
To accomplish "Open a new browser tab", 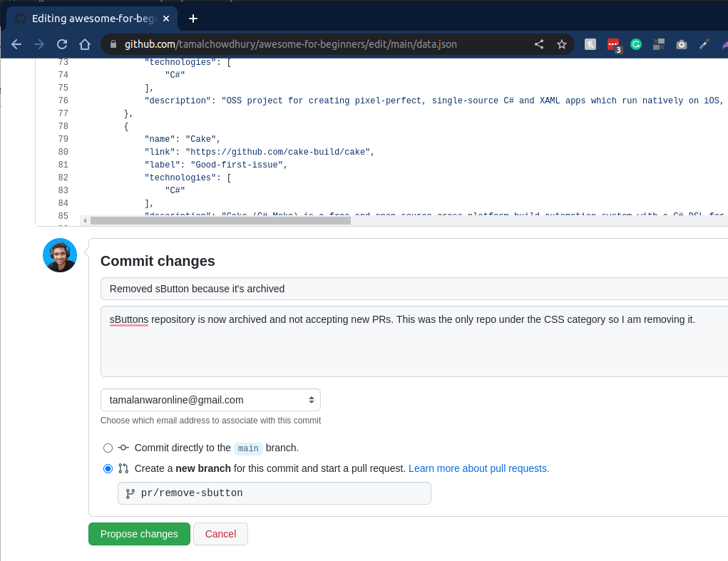I will point(193,19).
